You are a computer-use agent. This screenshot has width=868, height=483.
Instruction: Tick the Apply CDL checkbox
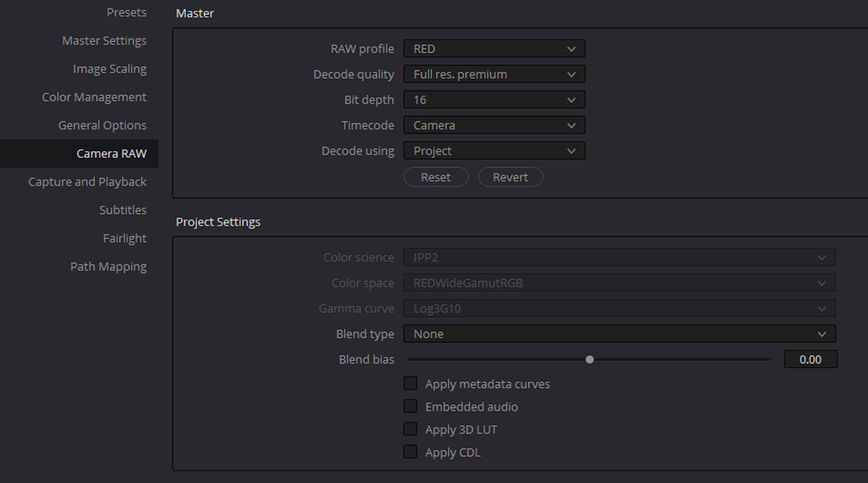tap(410, 452)
